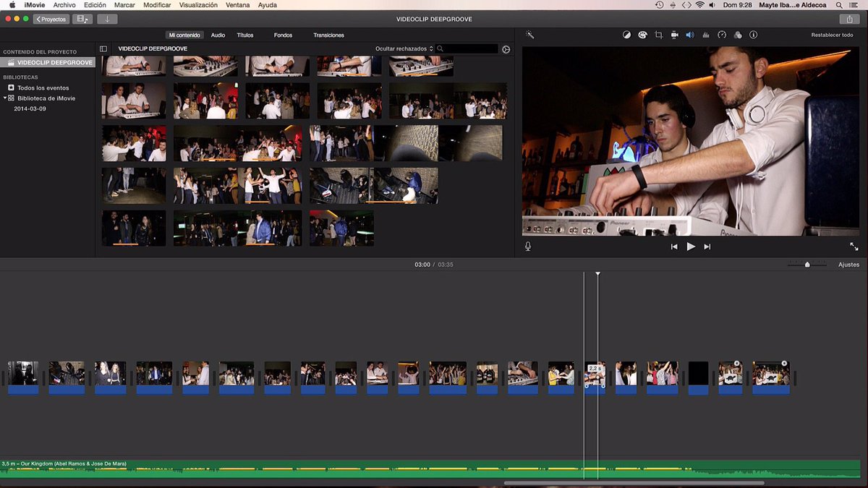Go back to Proyectos
This screenshot has width=868, height=488.
pos(51,19)
